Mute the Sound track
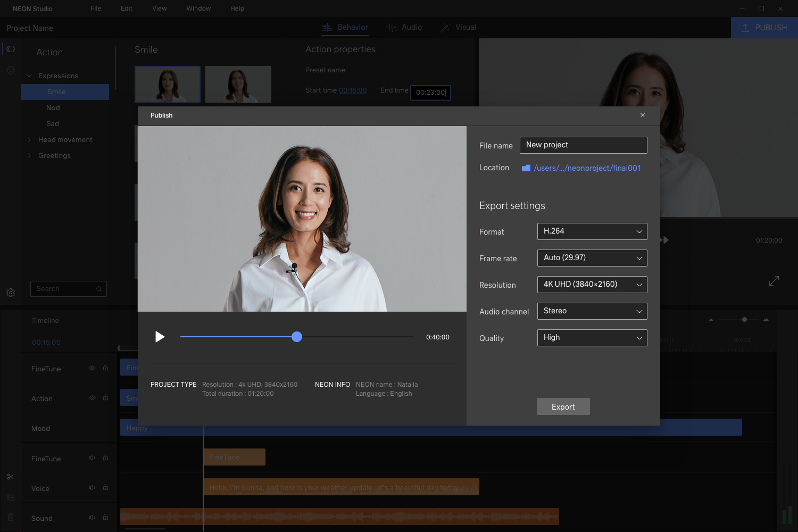798x532 pixels. (x=92, y=518)
